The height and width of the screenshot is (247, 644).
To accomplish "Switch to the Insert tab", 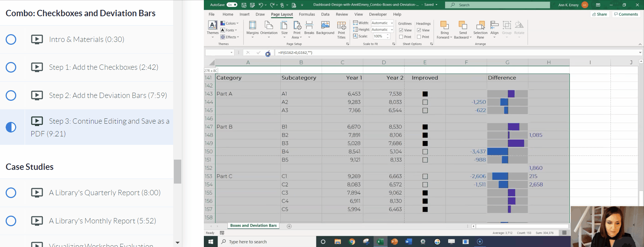I will [x=244, y=14].
